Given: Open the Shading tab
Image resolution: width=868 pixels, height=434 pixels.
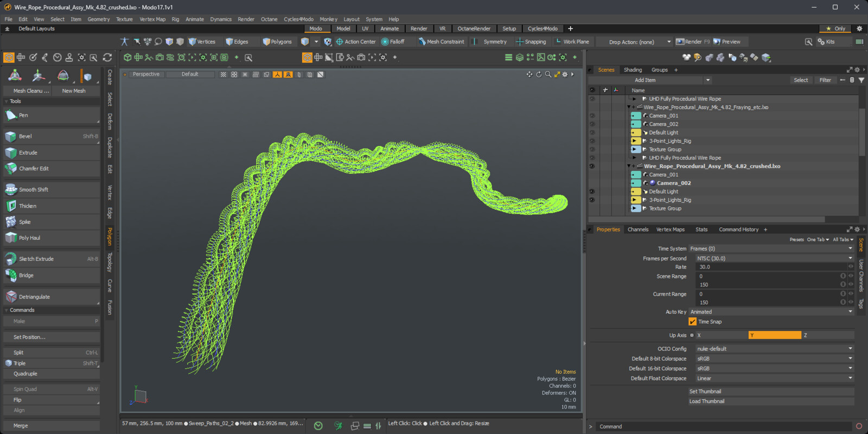Looking at the screenshot, I should 633,70.
